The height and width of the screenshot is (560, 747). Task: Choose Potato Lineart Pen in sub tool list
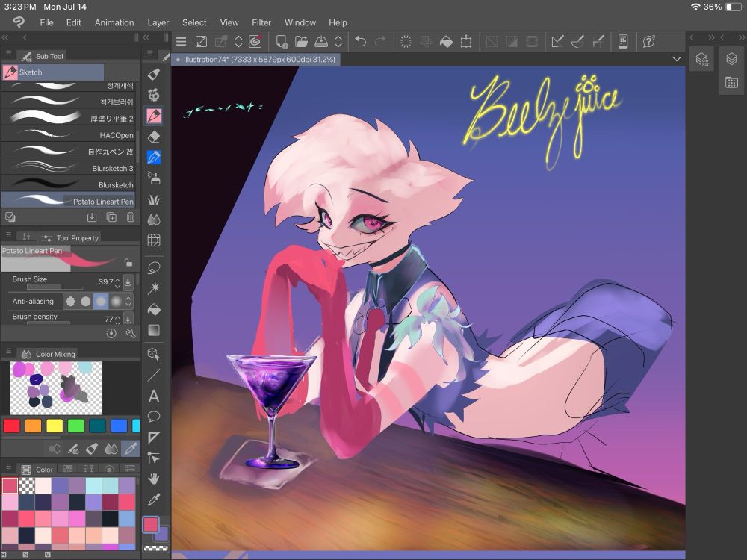(x=69, y=201)
